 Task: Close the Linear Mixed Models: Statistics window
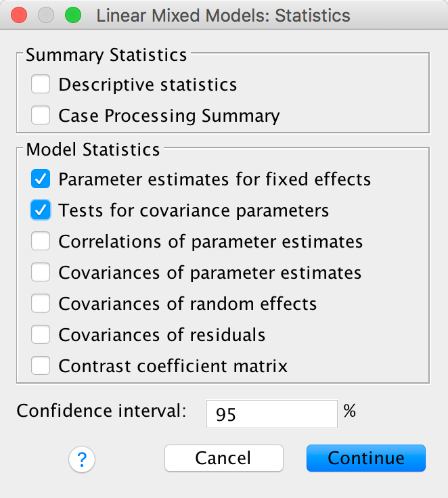point(20,15)
